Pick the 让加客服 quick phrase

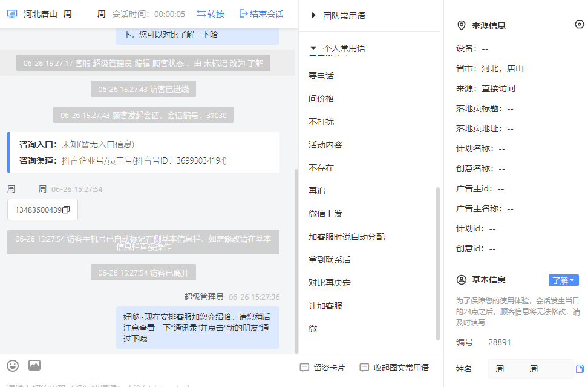click(325, 306)
